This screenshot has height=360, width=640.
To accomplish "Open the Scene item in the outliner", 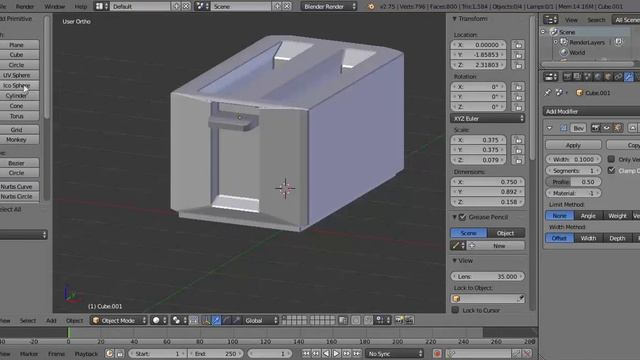I will click(567, 32).
